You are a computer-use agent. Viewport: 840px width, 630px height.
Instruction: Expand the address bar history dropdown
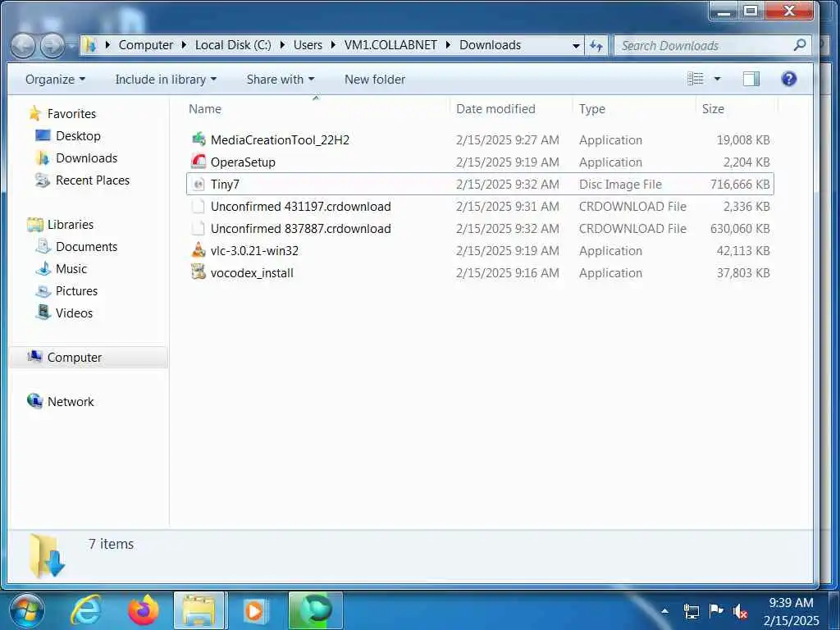point(576,46)
